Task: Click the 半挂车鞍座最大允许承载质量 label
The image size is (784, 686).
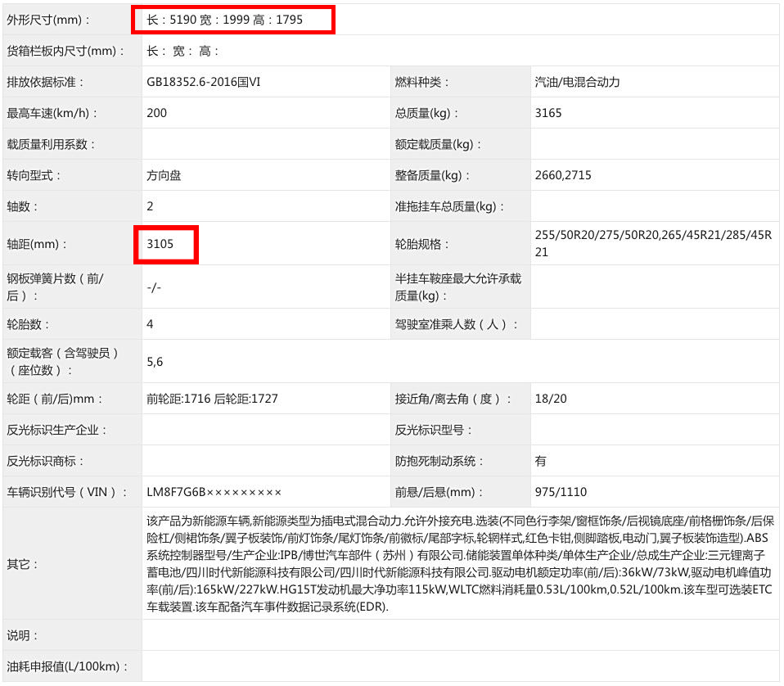Action: point(458,287)
